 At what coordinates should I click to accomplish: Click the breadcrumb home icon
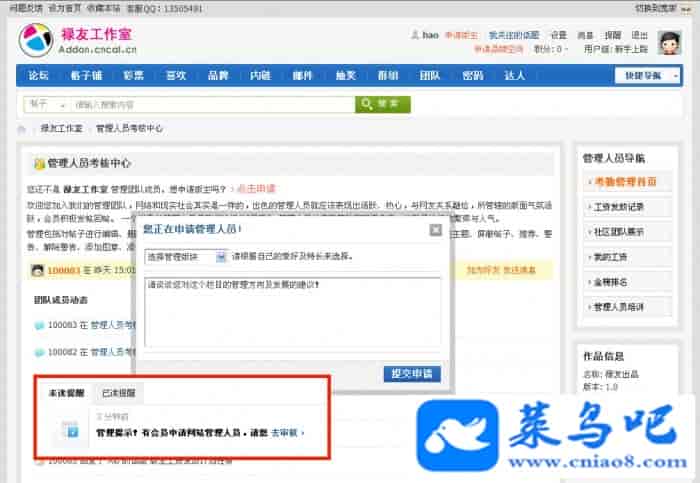(x=21, y=129)
